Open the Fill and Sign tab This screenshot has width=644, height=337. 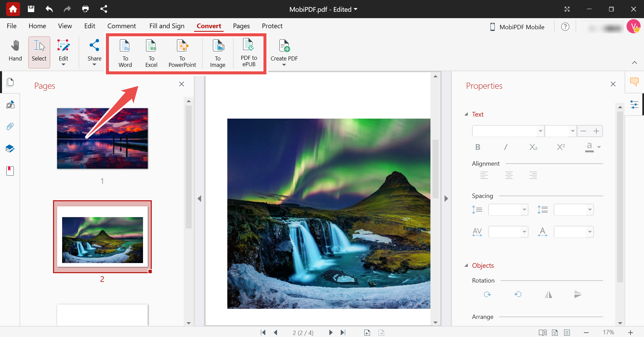[167, 26]
